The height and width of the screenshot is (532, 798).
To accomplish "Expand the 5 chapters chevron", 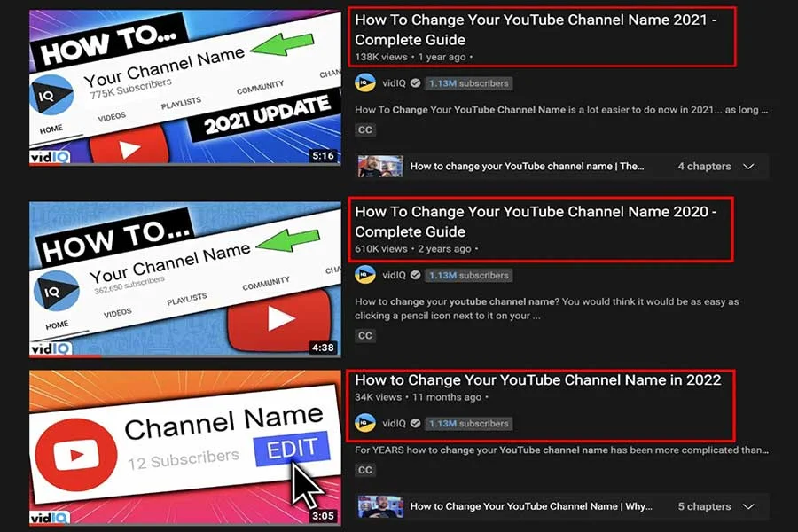I will tap(748, 506).
